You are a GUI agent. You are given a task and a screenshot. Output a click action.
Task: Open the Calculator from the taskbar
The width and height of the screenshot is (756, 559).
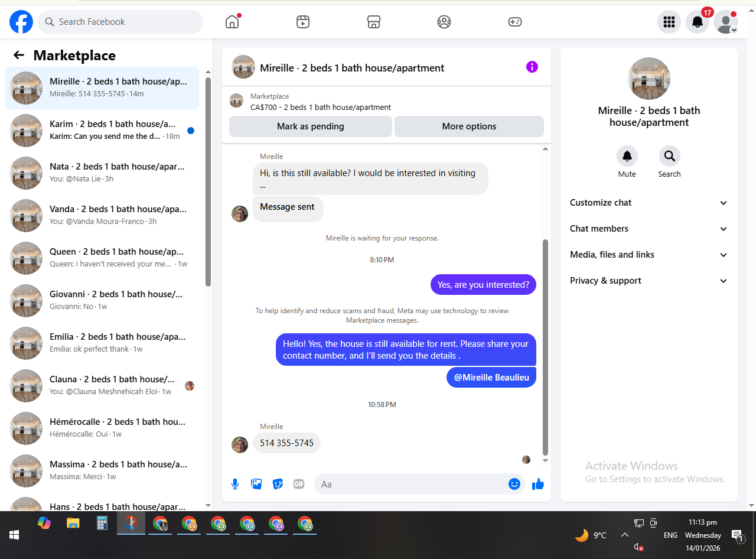(102, 523)
